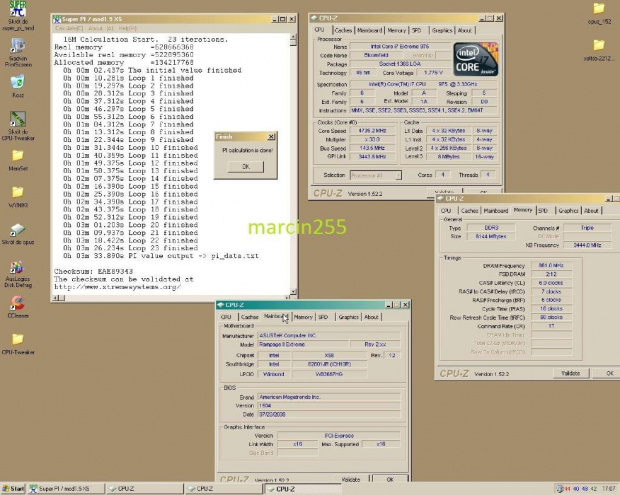Open Graphics tab in top CPU-Z window
The height and width of the screenshot is (495, 620).
point(442,30)
